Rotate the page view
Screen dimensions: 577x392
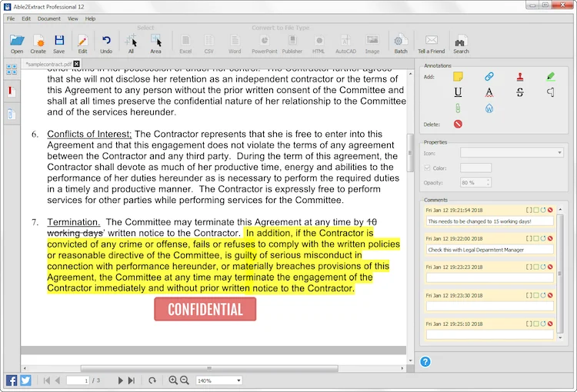point(152,380)
